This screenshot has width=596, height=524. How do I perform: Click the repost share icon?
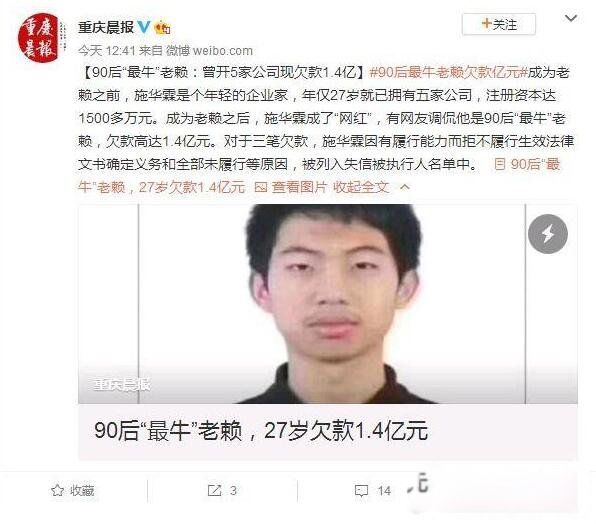pyautogui.click(x=214, y=491)
